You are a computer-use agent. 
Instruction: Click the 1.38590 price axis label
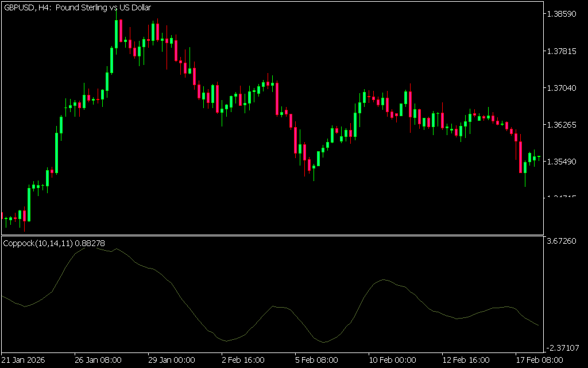[x=562, y=14]
